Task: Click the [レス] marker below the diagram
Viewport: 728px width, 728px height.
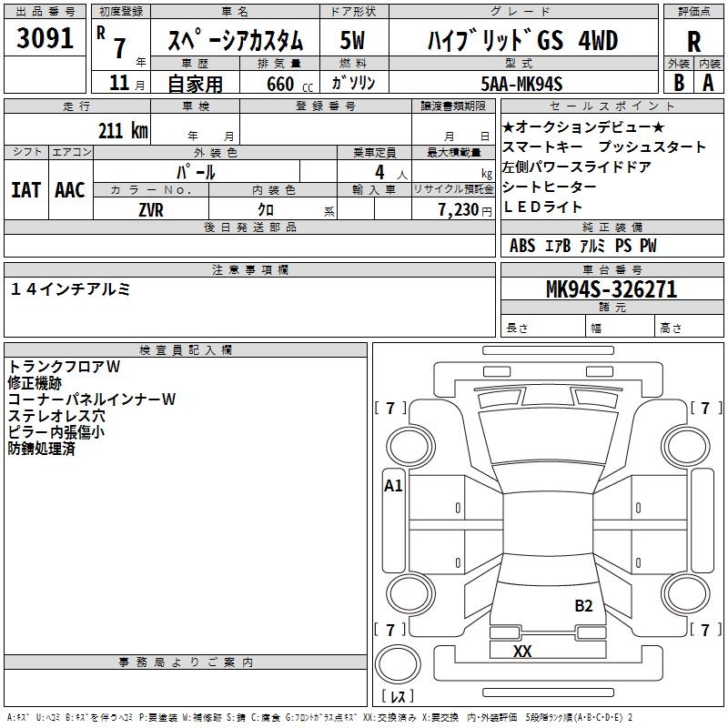Action: tap(397, 697)
